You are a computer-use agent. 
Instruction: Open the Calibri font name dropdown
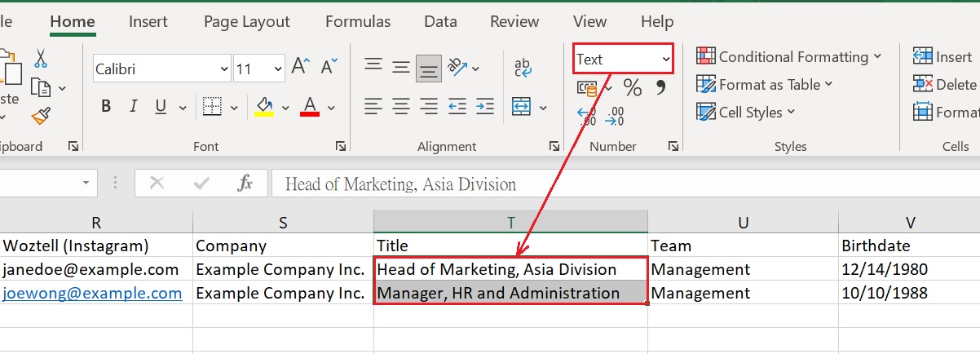pyautogui.click(x=223, y=69)
